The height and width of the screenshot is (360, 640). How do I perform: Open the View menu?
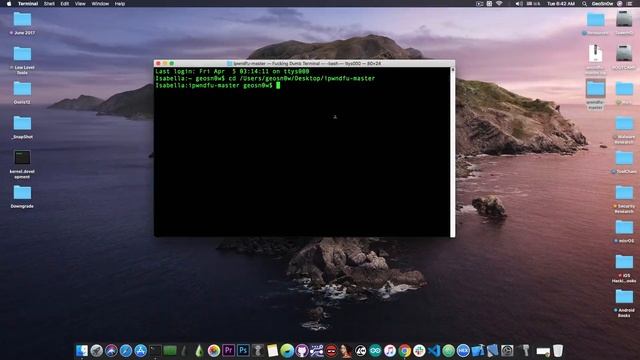[x=80, y=4]
